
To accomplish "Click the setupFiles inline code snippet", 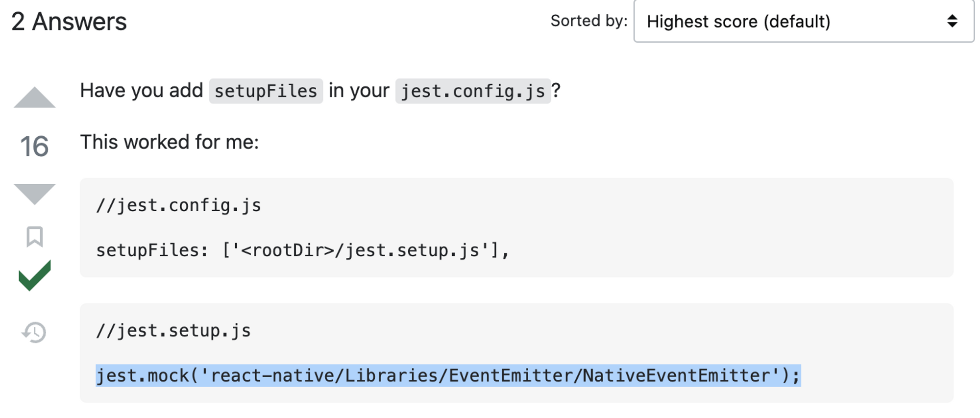I will point(265,90).
